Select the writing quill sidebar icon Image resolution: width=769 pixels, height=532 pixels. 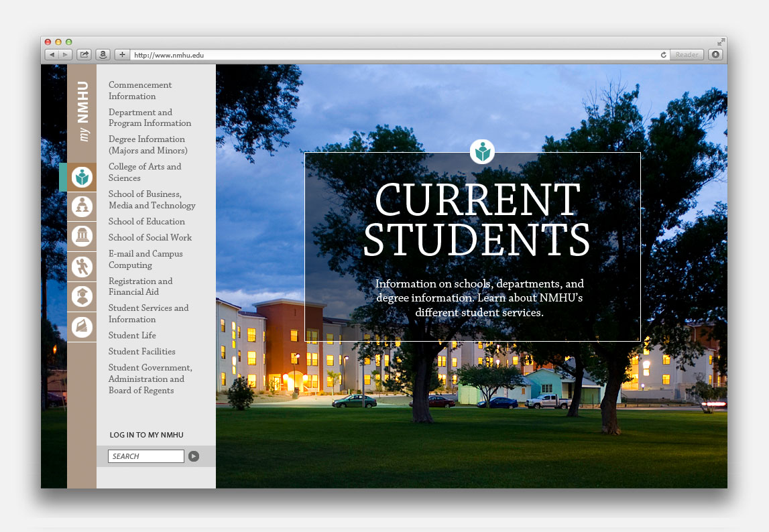click(x=82, y=326)
